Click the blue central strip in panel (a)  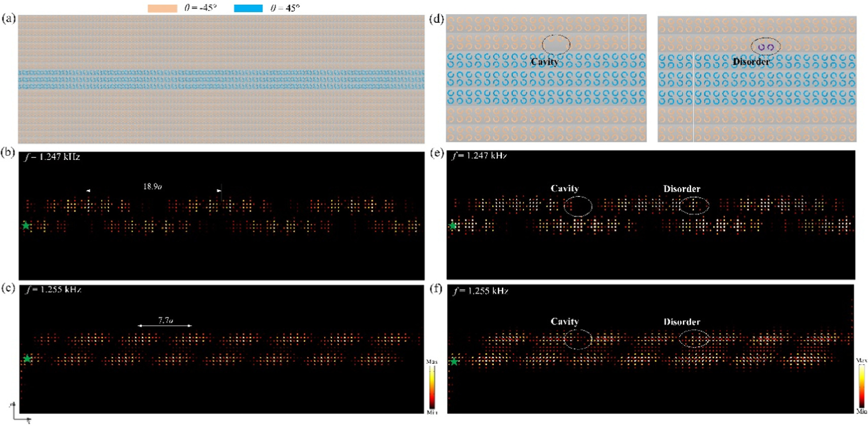tap(221, 80)
